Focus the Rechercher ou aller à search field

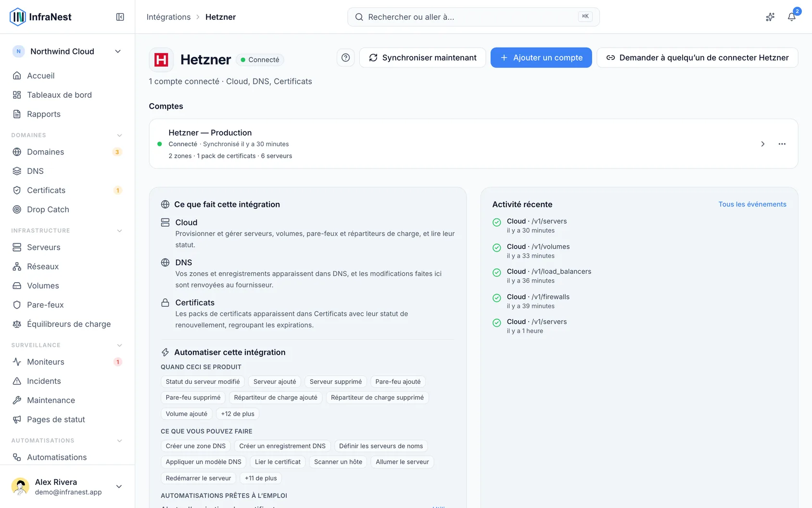pos(473,17)
